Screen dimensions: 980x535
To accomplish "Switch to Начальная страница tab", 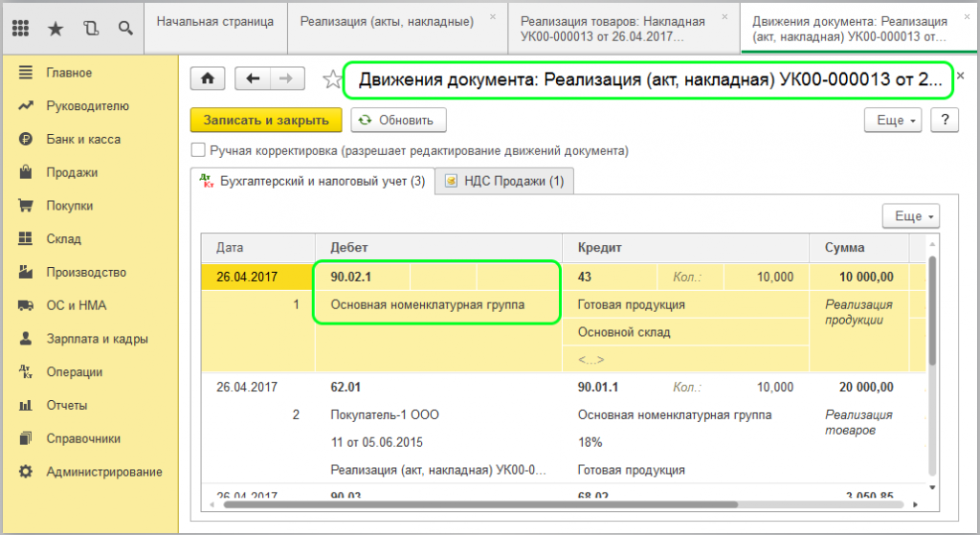I will [x=215, y=29].
